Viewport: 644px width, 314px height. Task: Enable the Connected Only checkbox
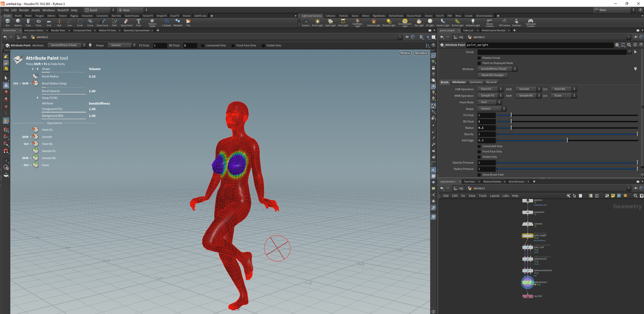[x=480, y=146]
